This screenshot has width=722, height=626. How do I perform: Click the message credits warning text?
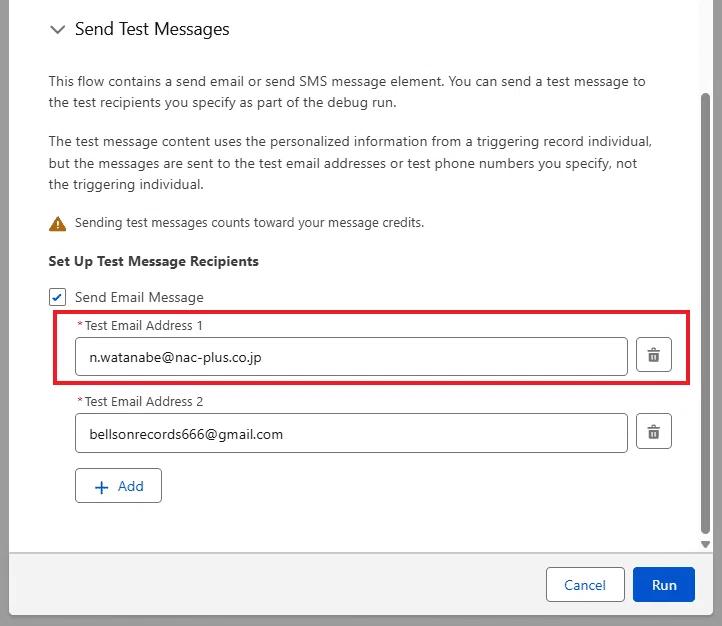point(249,223)
